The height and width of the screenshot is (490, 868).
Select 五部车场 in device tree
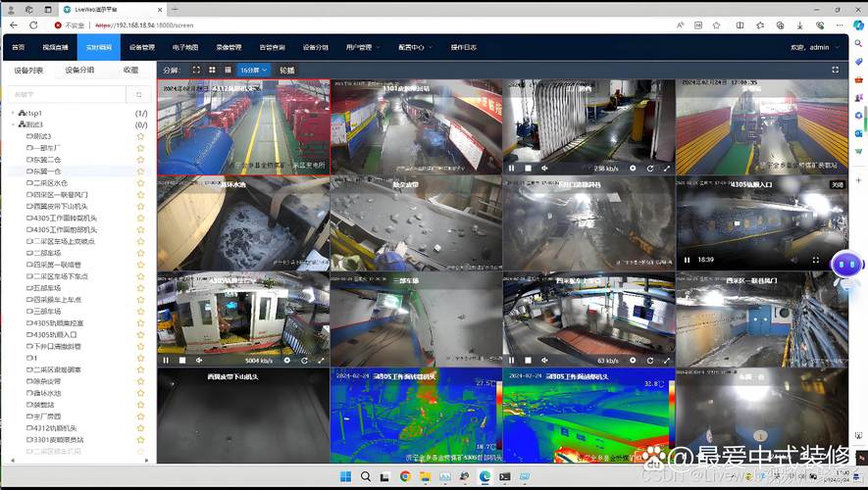(x=47, y=288)
